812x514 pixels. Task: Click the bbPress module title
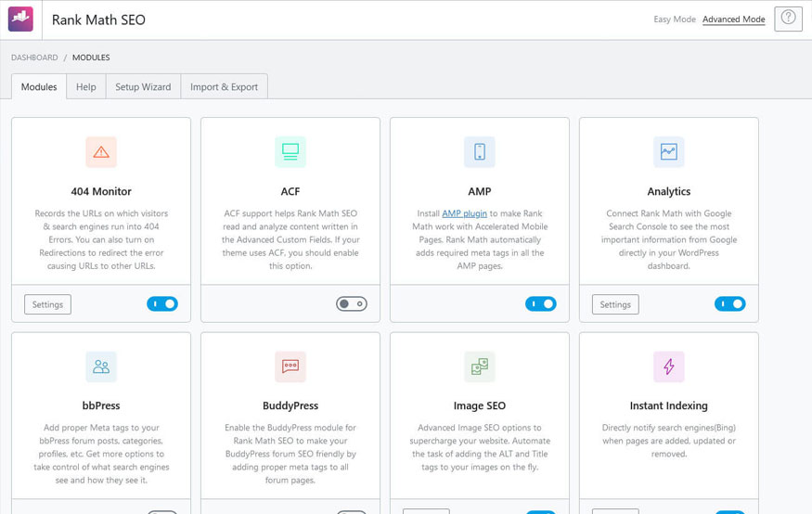pyautogui.click(x=101, y=405)
